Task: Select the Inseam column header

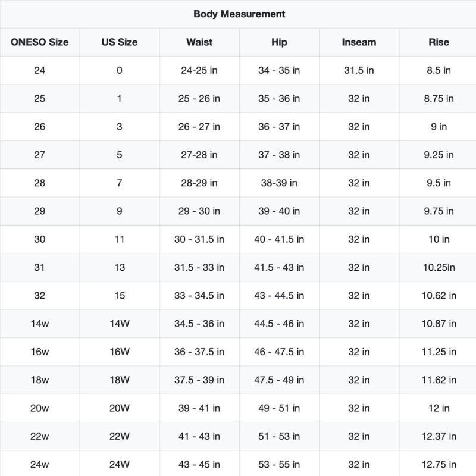Action: coord(358,42)
